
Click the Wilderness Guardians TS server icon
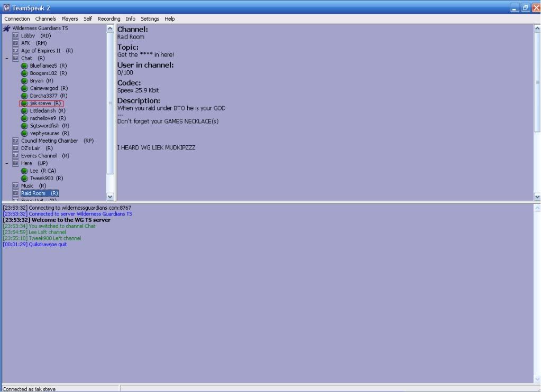pyautogui.click(x=6, y=29)
